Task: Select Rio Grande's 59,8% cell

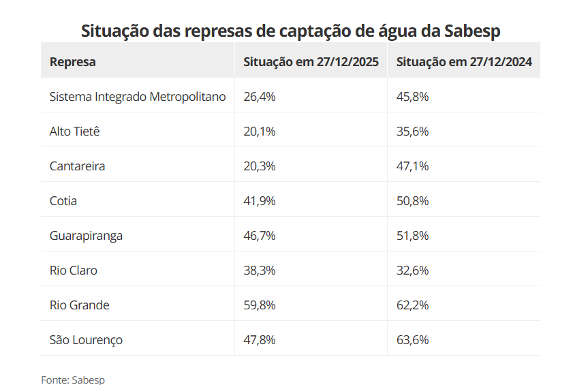Action: [x=259, y=305]
